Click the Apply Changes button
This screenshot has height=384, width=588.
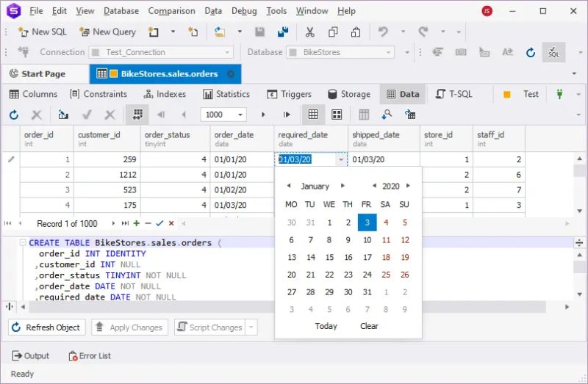click(x=130, y=327)
